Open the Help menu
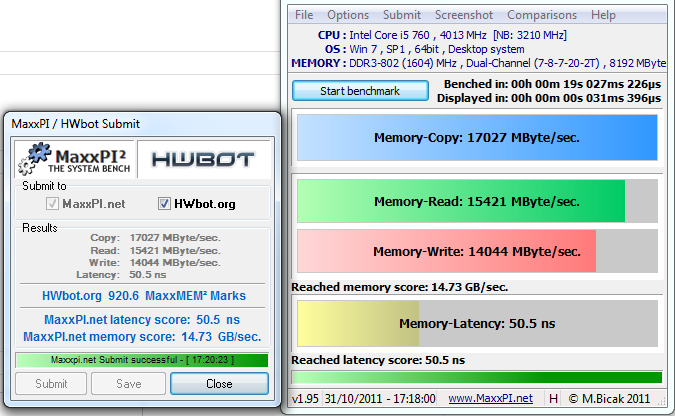 [603, 15]
